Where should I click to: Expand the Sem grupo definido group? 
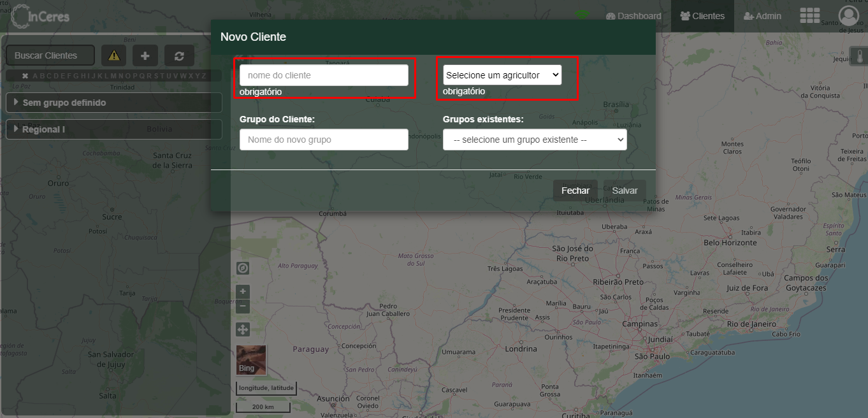(113, 103)
